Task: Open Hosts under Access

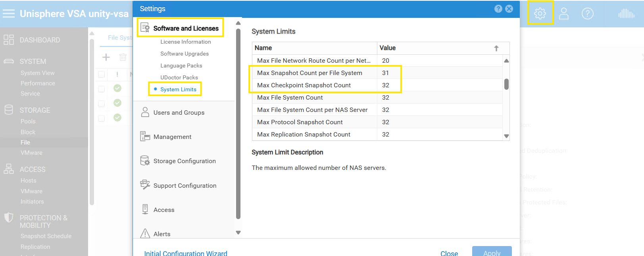Action: click(28, 181)
